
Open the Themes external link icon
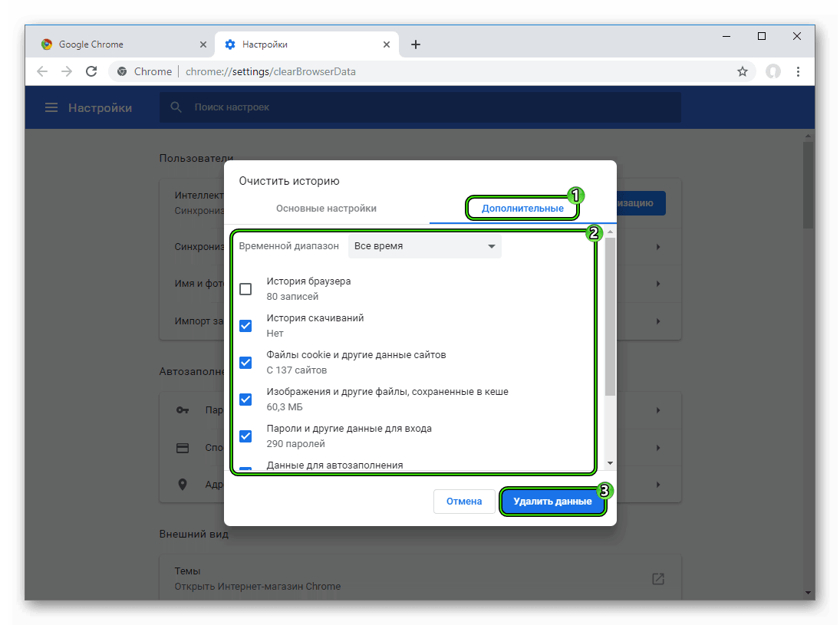(x=658, y=579)
